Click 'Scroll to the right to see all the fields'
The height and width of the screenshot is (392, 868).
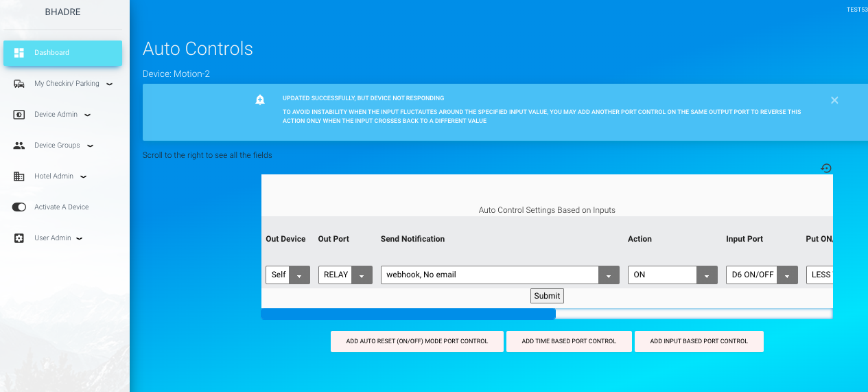pos(207,155)
